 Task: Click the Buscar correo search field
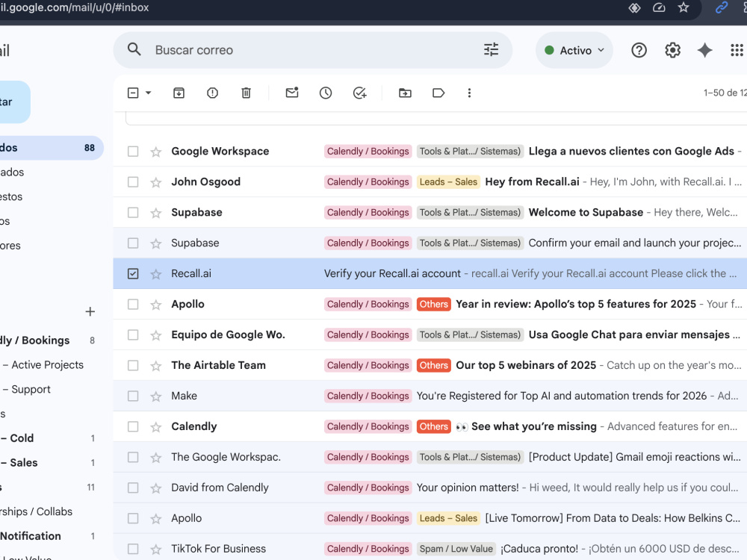pyautogui.click(x=314, y=50)
